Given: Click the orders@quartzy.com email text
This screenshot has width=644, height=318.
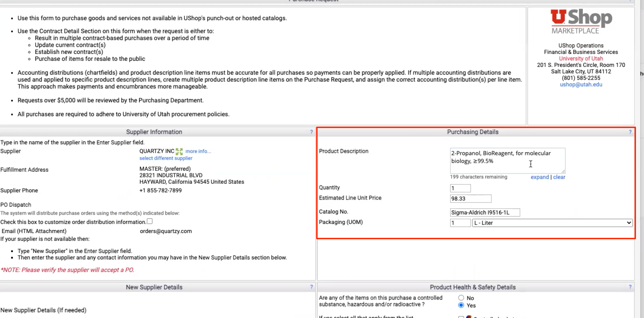Looking at the screenshot, I should [x=166, y=231].
